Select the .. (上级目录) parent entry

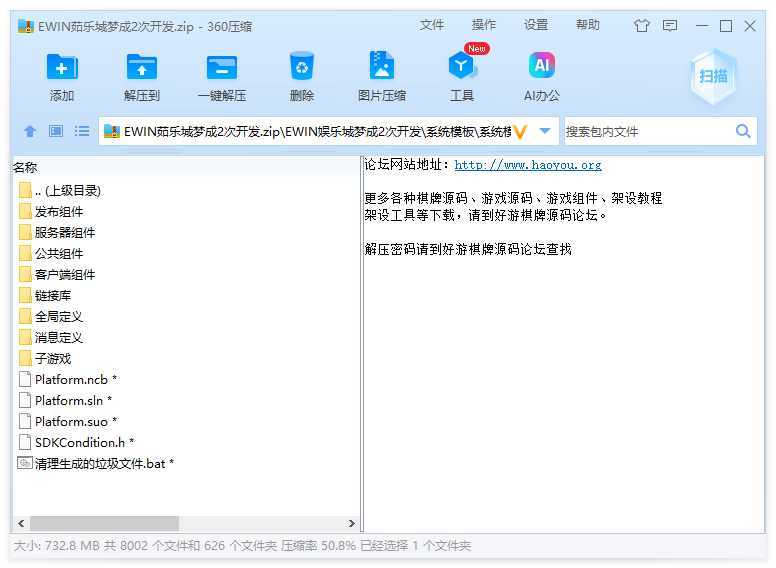pyautogui.click(x=60, y=190)
